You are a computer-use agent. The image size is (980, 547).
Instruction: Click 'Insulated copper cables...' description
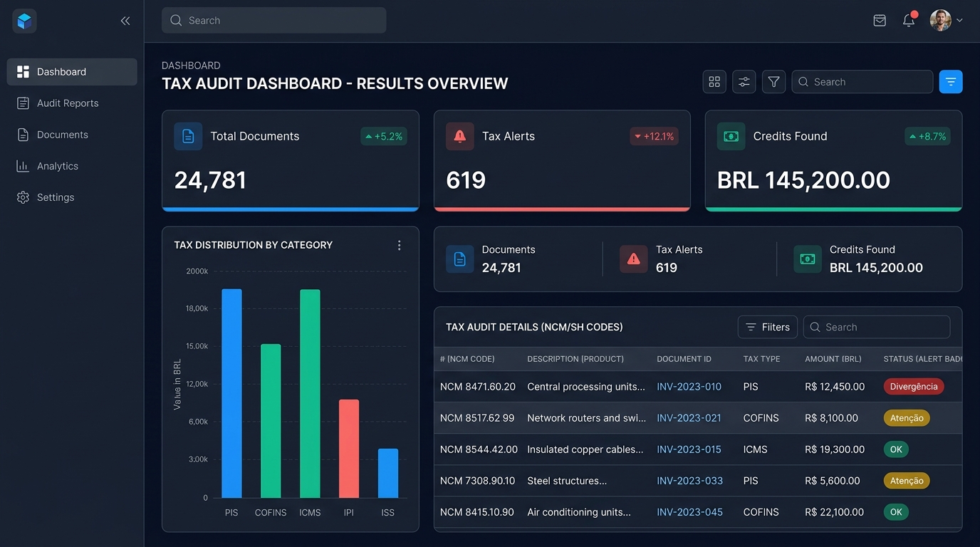tap(585, 449)
